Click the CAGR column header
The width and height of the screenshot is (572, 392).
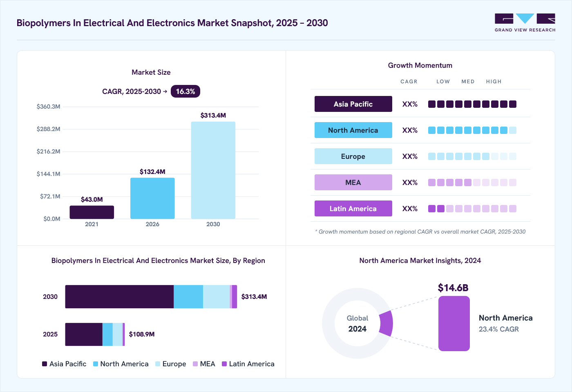[x=409, y=82]
